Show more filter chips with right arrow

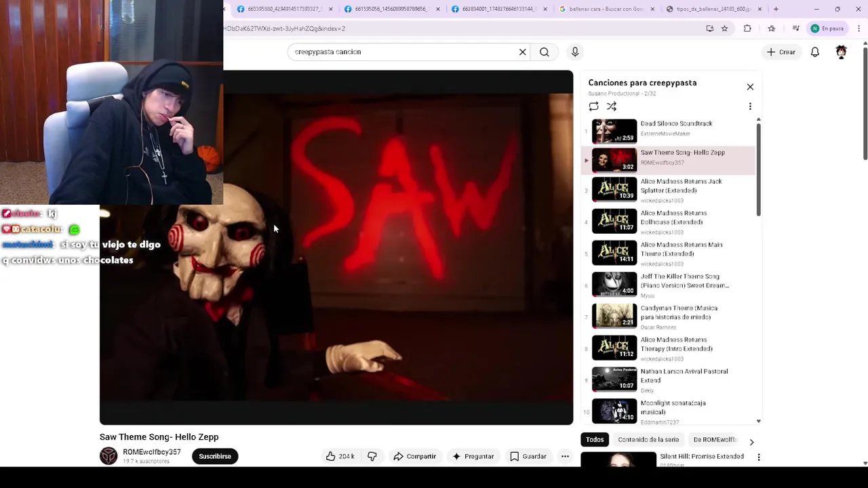751,442
